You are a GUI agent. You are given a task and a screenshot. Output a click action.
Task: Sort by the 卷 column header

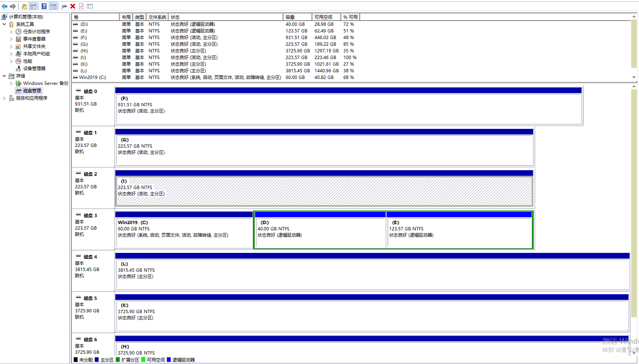(x=95, y=17)
